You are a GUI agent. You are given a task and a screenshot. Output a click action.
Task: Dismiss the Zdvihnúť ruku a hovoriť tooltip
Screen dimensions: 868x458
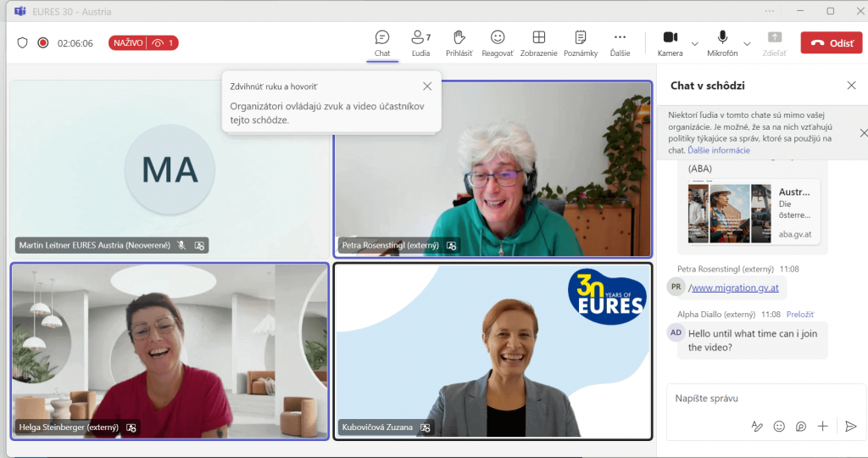[x=427, y=87]
